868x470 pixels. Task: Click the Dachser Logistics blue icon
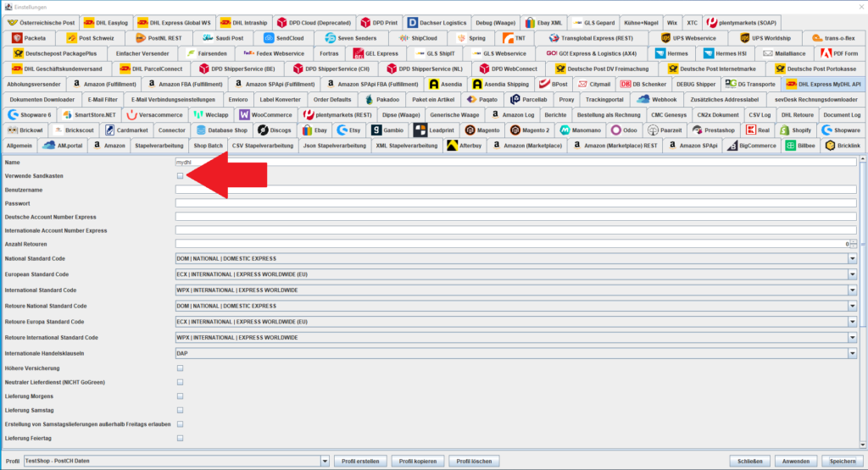coord(413,23)
